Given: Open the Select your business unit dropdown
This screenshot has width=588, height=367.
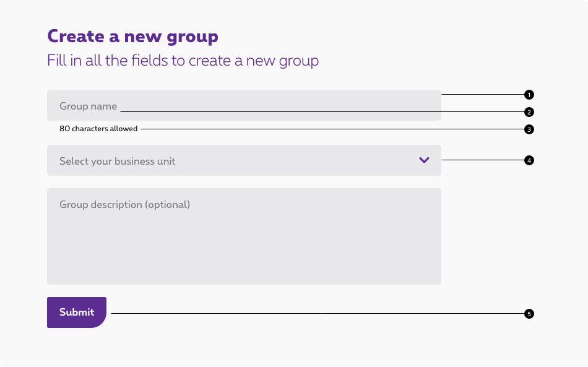Looking at the screenshot, I should 244,160.
